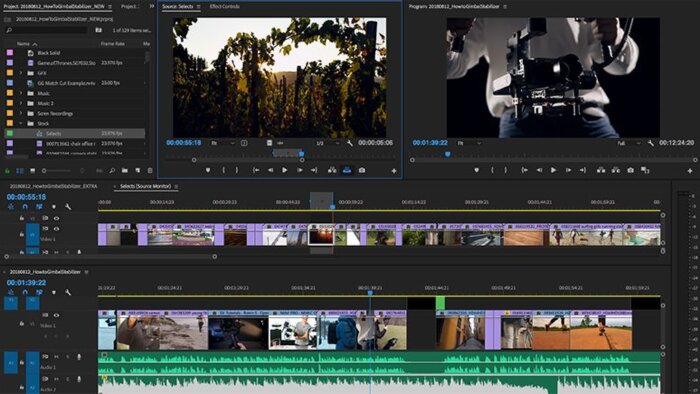The width and height of the screenshot is (700, 394).
Task: Add marker in Program monitor
Action: pyautogui.click(x=477, y=170)
